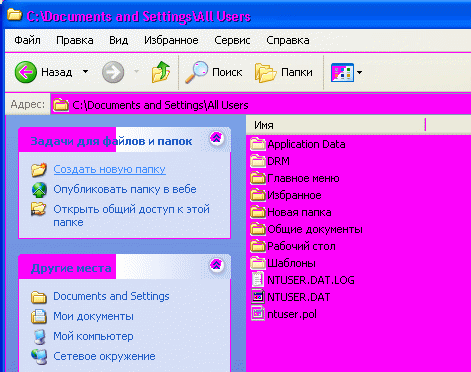
Task: Select the NTUSER.DAT file icon
Action: coord(258,297)
